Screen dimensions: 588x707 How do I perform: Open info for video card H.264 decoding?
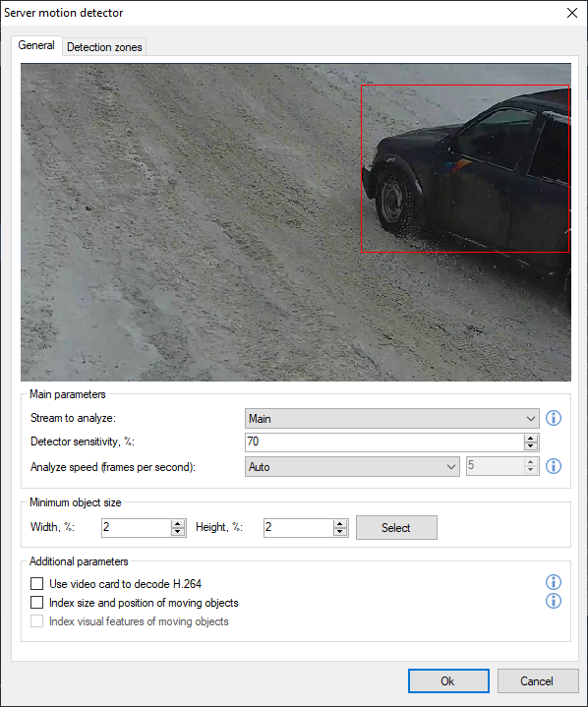pos(554,582)
